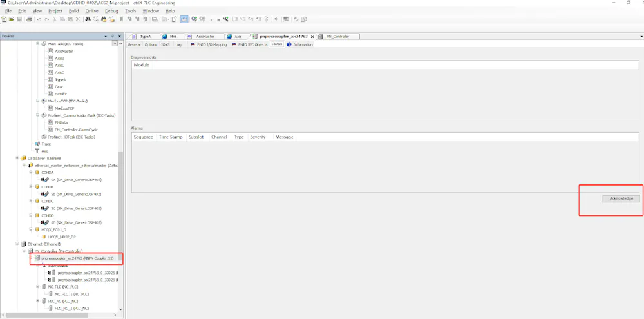Open the Help menu
644x319 pixels.
169,11
